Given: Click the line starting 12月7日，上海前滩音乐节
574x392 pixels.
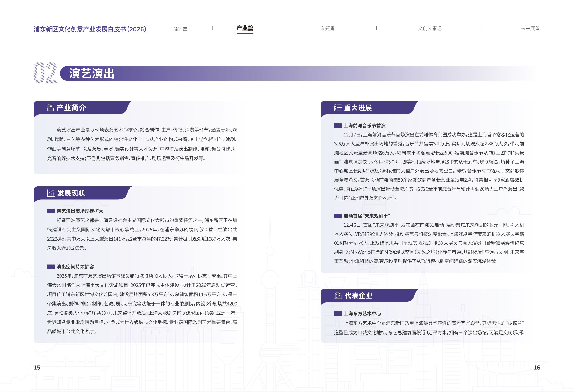Looking at the screenshot, I should click(x=434, y=135).
